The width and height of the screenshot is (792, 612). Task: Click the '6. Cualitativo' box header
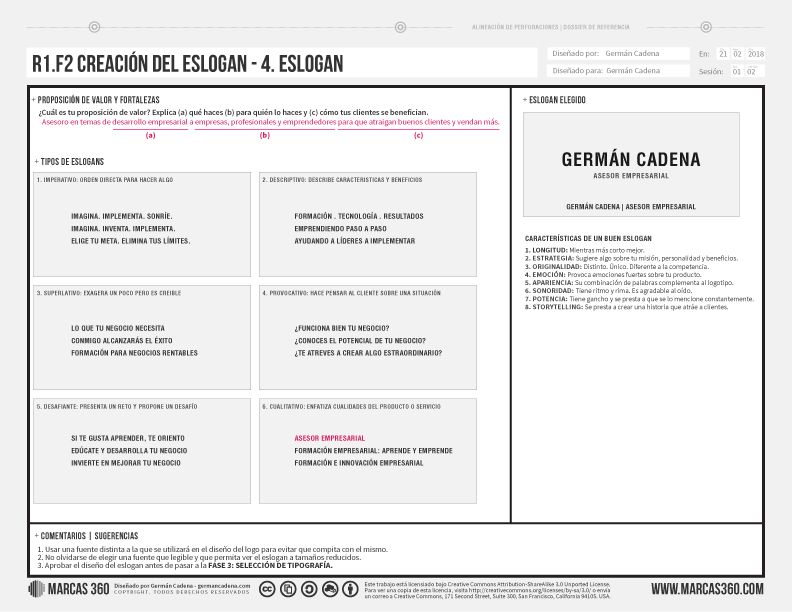[351, 406]
